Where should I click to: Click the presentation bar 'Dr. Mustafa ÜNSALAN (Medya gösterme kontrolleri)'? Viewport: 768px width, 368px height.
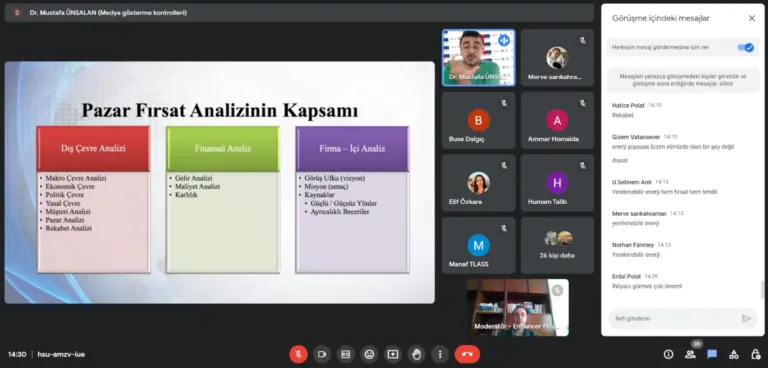pos(299,13)
